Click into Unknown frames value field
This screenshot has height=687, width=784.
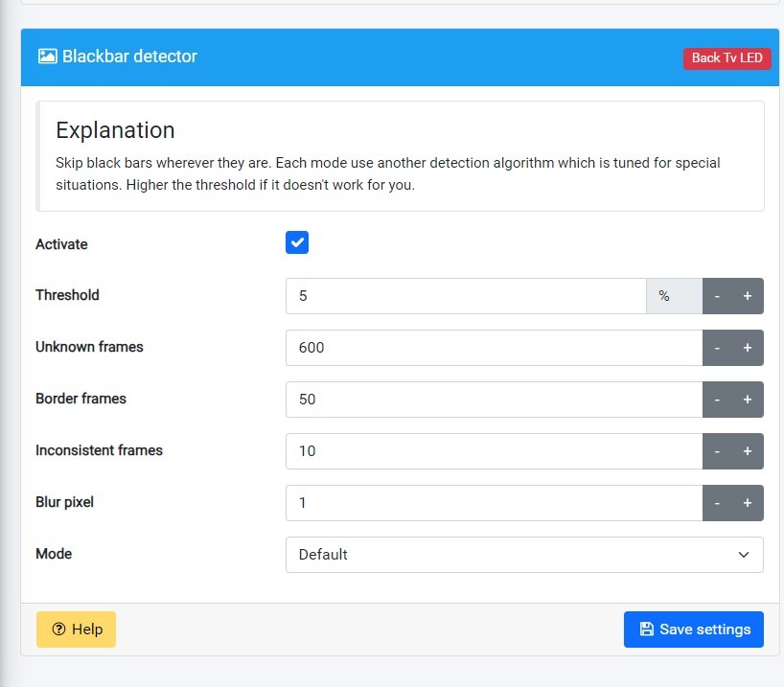(494, 348)
